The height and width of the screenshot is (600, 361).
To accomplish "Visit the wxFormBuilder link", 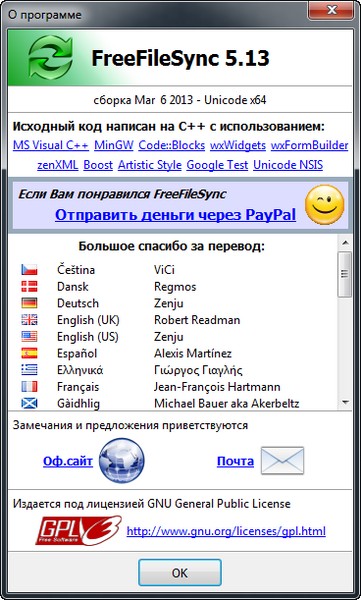I will 309,145.
